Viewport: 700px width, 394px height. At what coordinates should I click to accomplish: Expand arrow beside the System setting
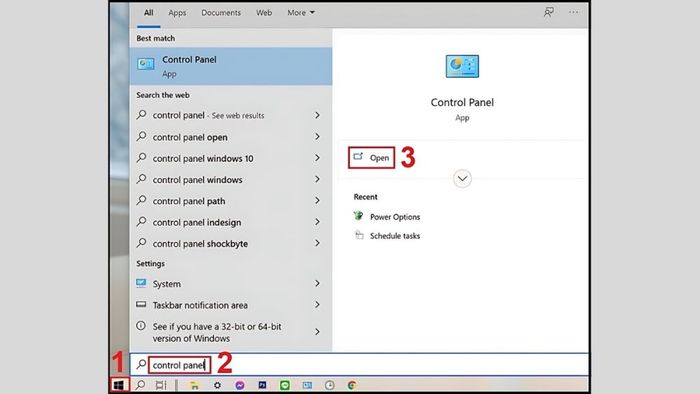pos(317,283)
